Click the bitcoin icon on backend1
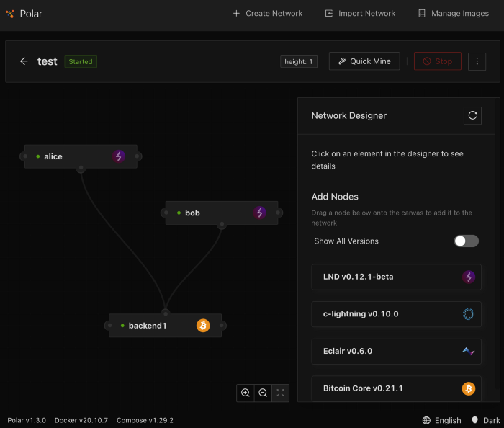 pyautogui.click(x=203, y=326)
